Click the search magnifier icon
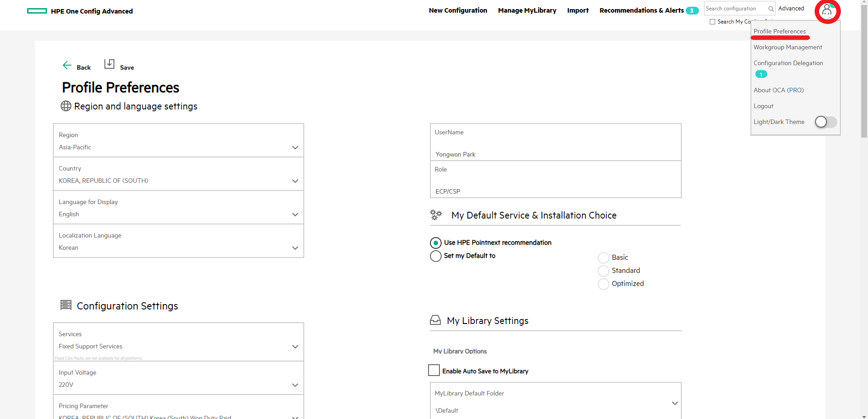 click(x=771, y=9)
